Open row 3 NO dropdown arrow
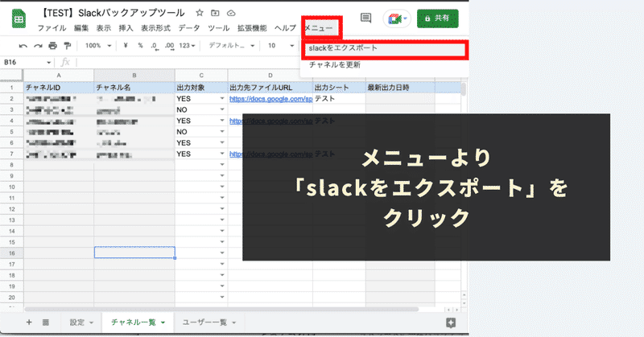644x337 pixels. click(222, 109)
